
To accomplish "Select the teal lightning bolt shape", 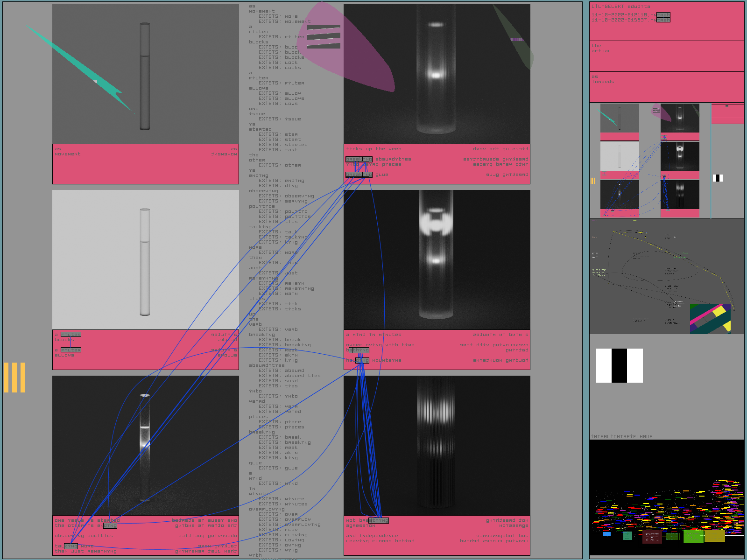I will 80,69.
